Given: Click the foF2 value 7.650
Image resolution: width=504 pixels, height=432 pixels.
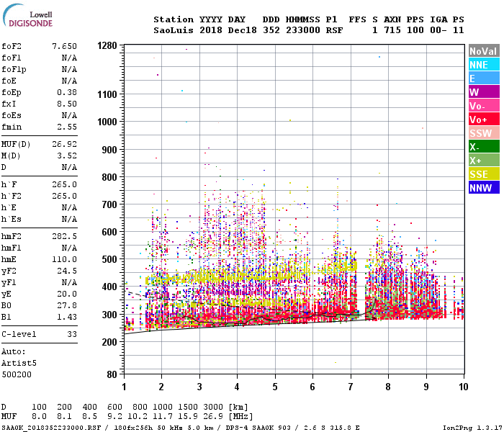Looking at the screenshot, I should coord(64,46).
